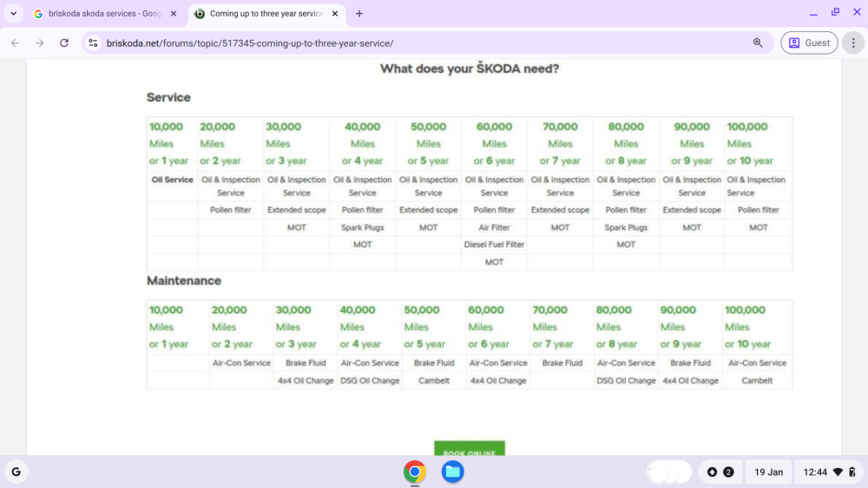Click the Maintenance section heading
Image resolution: width=868 pixels, height=488 pixels.
184,280
